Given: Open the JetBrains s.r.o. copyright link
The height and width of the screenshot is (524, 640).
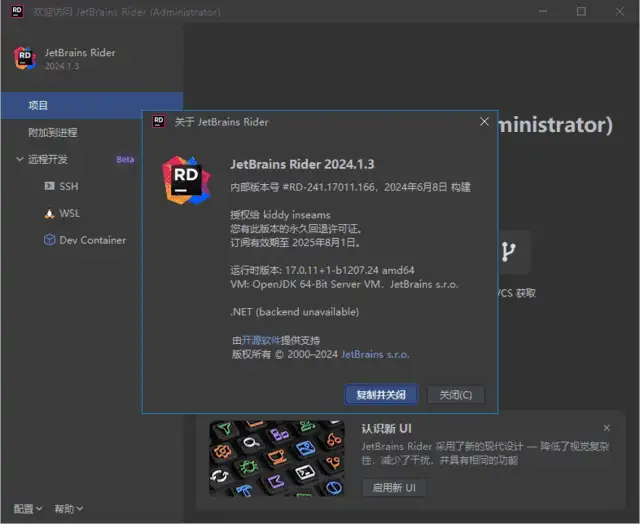Looking at the screenshot, I should pos(375,354).
